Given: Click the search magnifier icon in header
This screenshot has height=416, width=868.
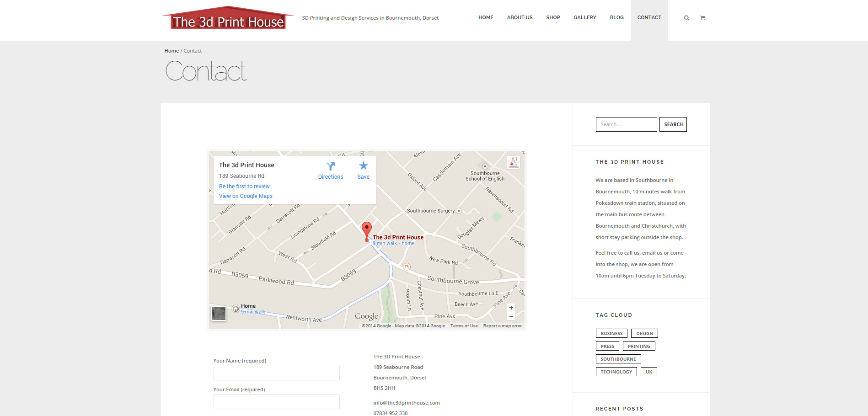Looking at the screenshot, I should coord(686,18).
